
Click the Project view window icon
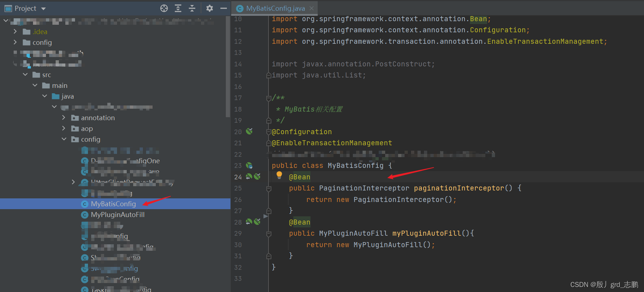click(x=8, y=8)
